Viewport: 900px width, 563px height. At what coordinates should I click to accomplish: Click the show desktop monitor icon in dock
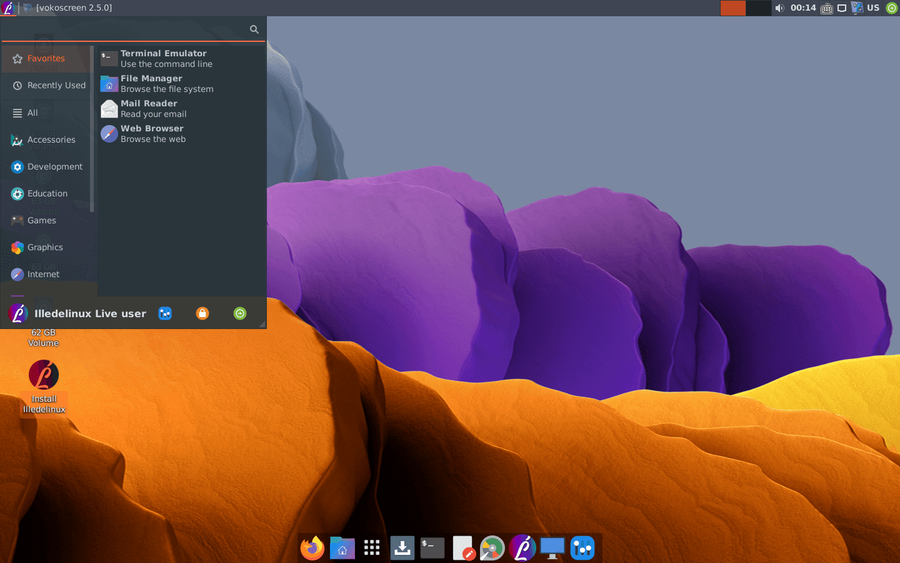tap(552, 548)
